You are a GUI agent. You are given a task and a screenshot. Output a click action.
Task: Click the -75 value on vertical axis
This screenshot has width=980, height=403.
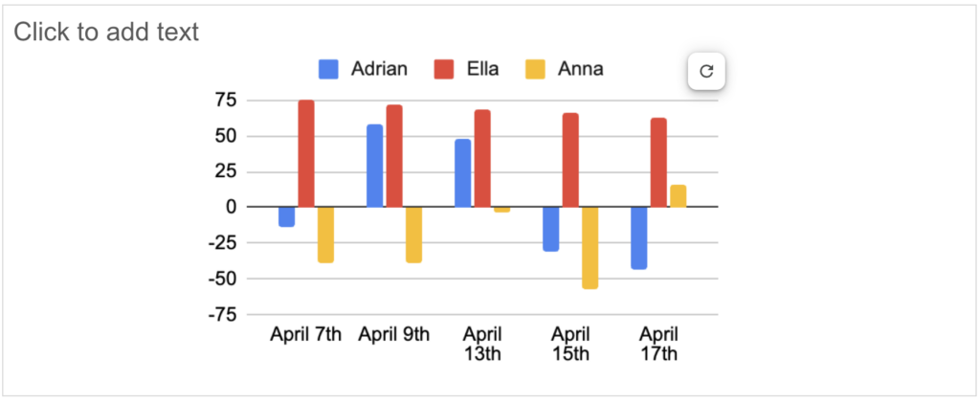221,315
